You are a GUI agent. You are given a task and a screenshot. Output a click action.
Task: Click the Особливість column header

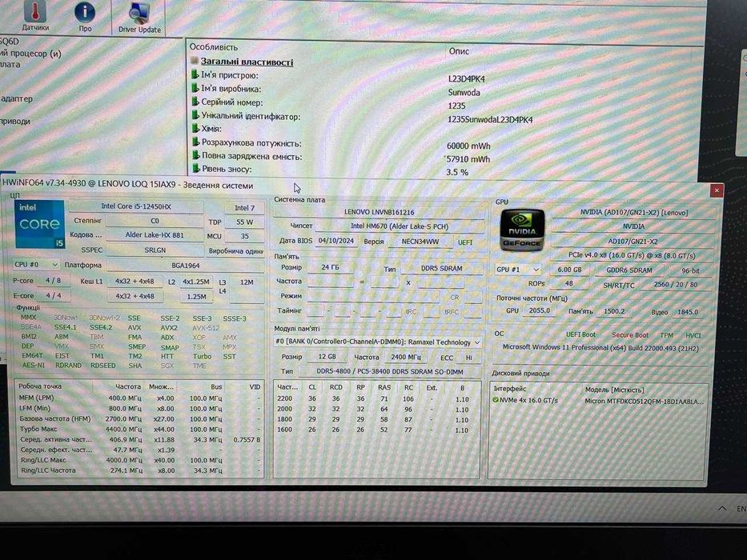click(x=214, y=46)
